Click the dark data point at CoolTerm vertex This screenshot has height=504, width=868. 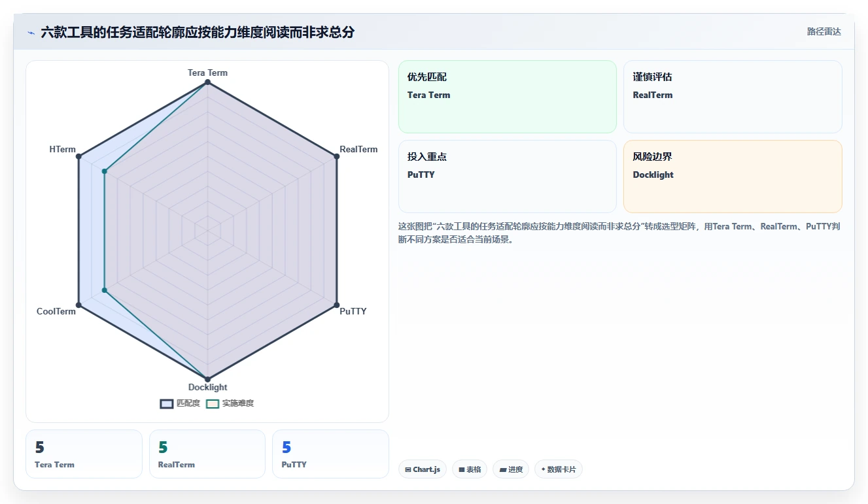click(x=78, y=305)
